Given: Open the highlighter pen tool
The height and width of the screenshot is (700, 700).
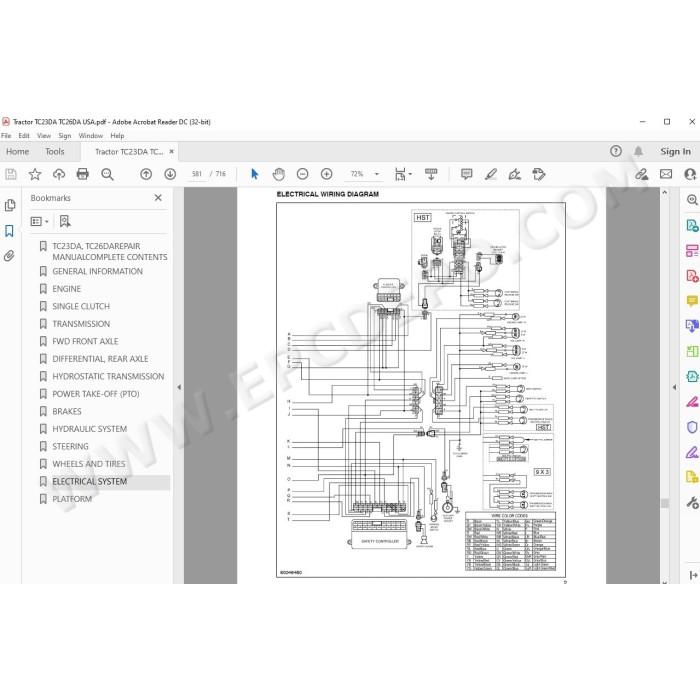Looking at the screenshot, I should (x=491, y=174).
